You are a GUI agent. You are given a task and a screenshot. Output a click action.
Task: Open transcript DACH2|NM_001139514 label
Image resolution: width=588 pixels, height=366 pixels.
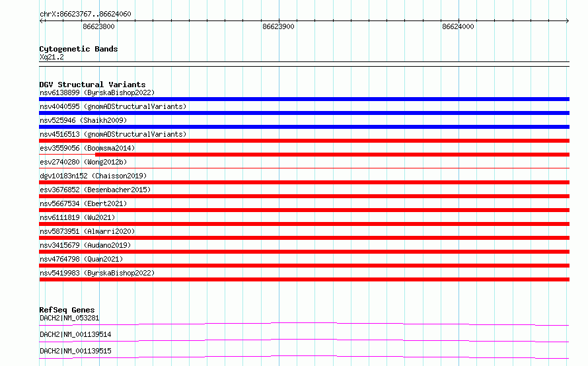pos(75,334)
